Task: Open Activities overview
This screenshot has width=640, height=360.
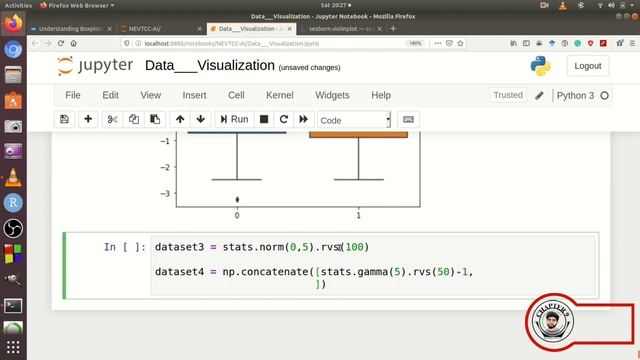Action: (18, 5)
